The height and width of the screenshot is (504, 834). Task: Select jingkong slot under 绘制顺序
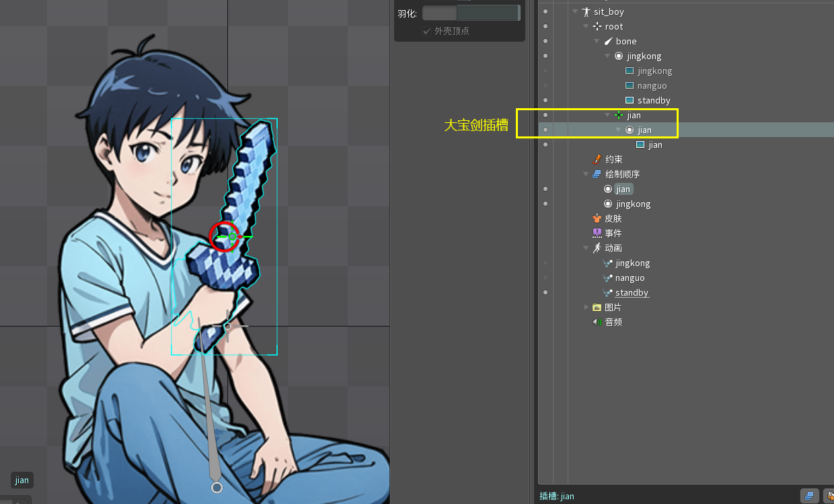click(633, 204)
